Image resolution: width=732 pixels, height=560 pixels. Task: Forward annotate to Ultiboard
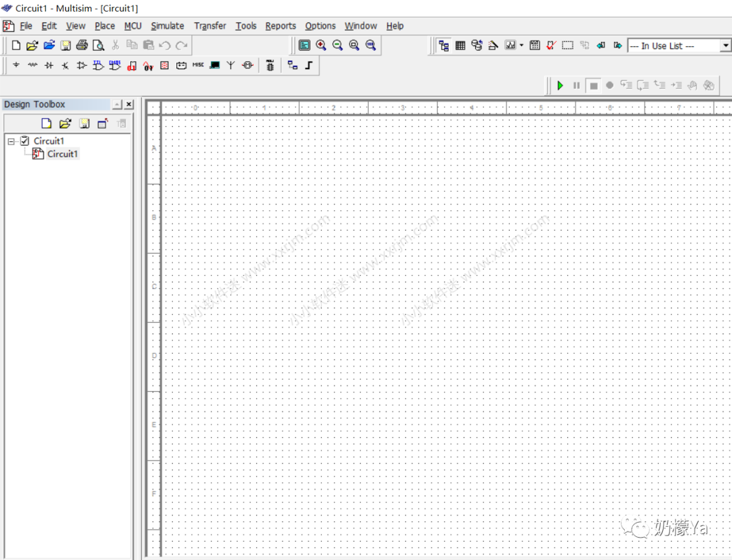click(617, 45)
